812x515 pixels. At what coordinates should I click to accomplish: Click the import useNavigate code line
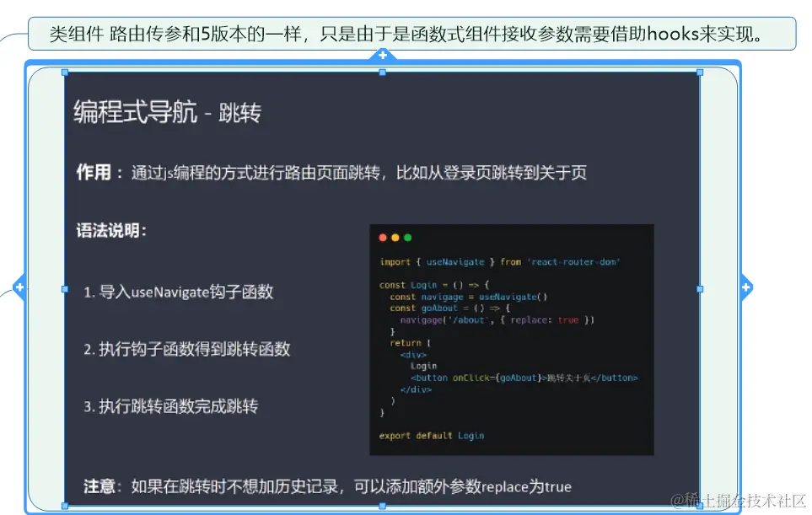(500, 262)
